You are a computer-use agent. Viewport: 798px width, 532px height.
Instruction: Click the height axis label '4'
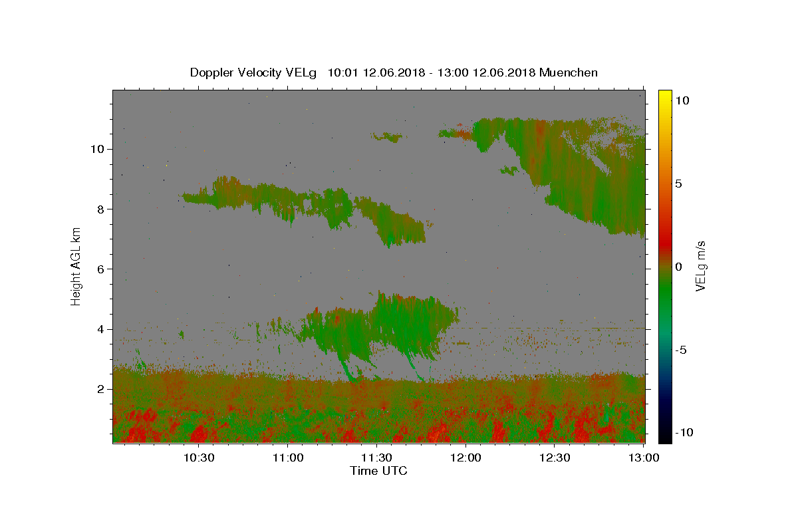[101, 329]
